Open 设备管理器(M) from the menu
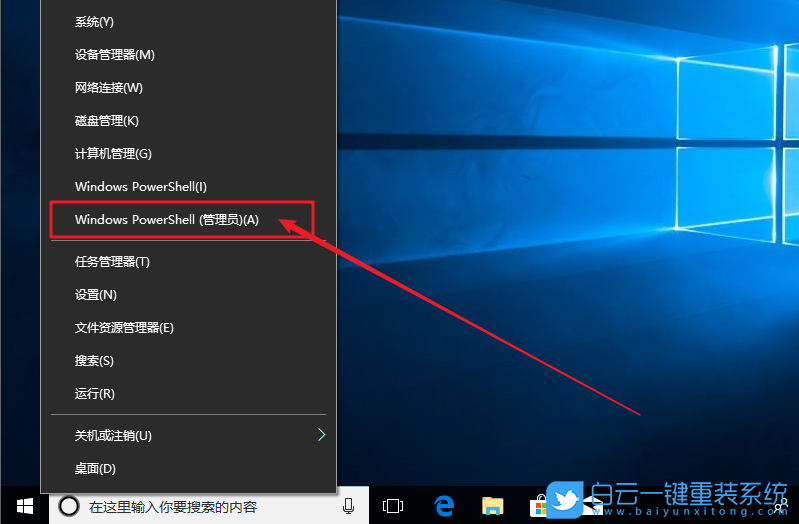Image resolution: width=799 pixels, height=524 pixels. point(114,54)
